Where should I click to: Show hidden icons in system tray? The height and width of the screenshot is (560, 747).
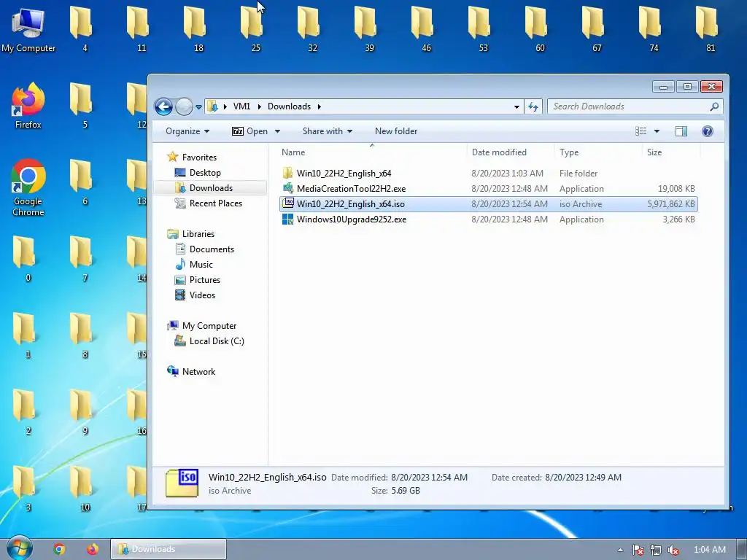pos(620,550)
